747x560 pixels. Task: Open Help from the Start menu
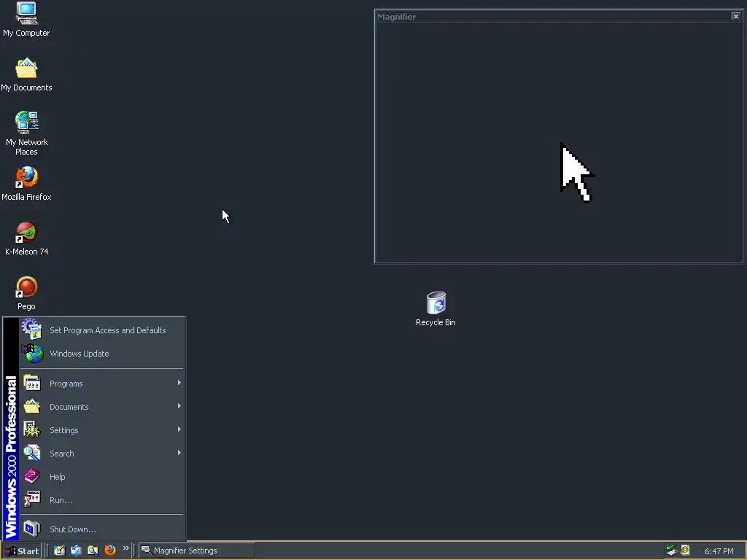(x=101, y=477)
